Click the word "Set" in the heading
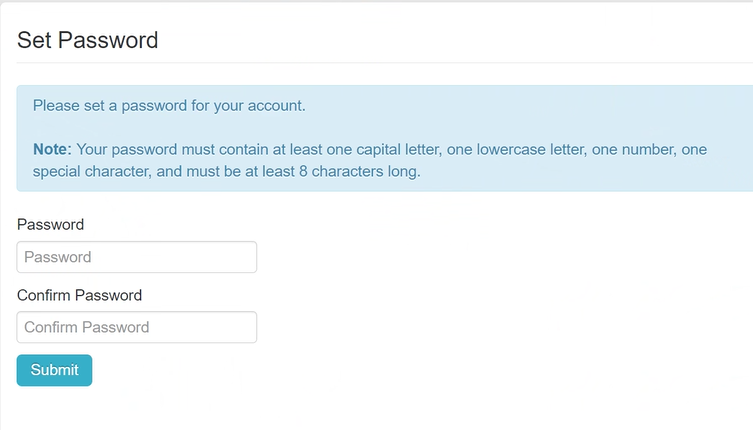753x430 pixels. pyautogui.click(x=34, y=40)
